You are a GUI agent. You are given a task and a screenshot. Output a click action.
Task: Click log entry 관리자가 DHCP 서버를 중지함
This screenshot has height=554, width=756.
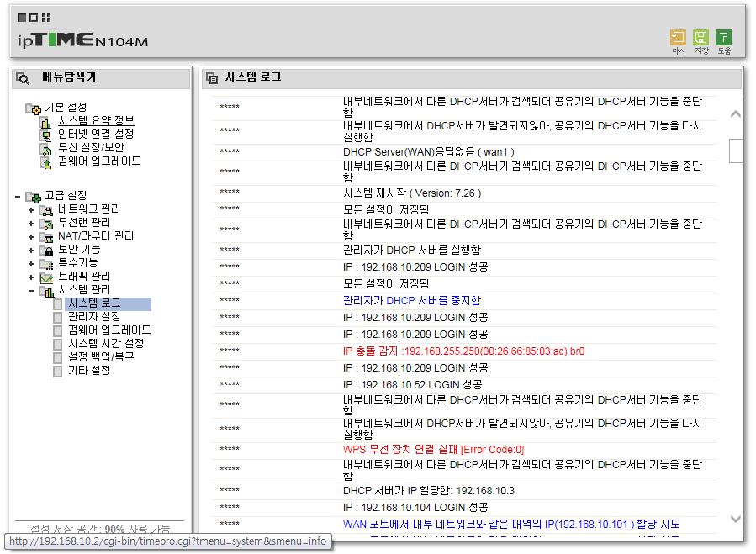click(412, 301)
